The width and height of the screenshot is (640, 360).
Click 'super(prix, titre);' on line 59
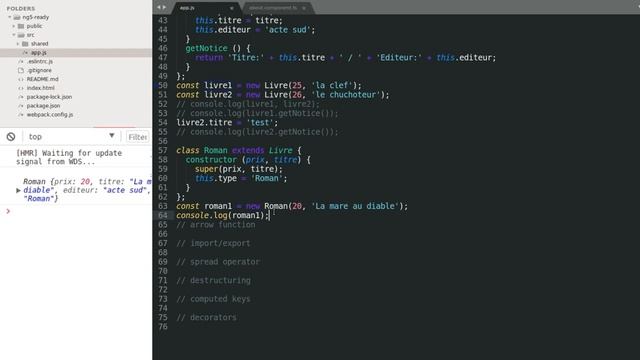tap(239, 169)
